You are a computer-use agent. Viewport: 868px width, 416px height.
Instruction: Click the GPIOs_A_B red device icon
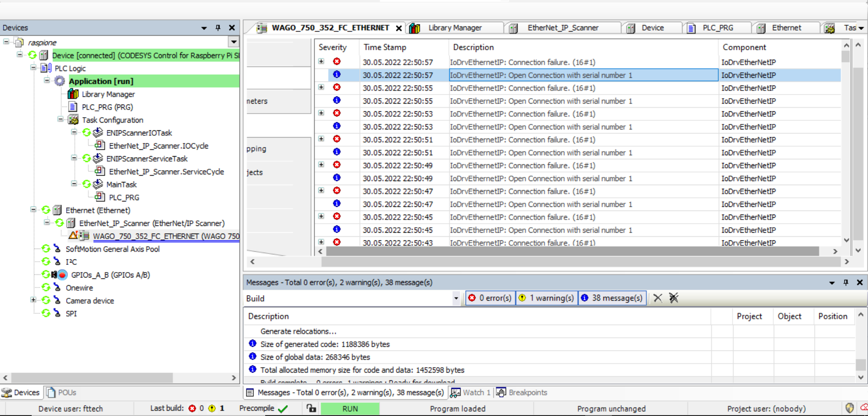(62, 275)
